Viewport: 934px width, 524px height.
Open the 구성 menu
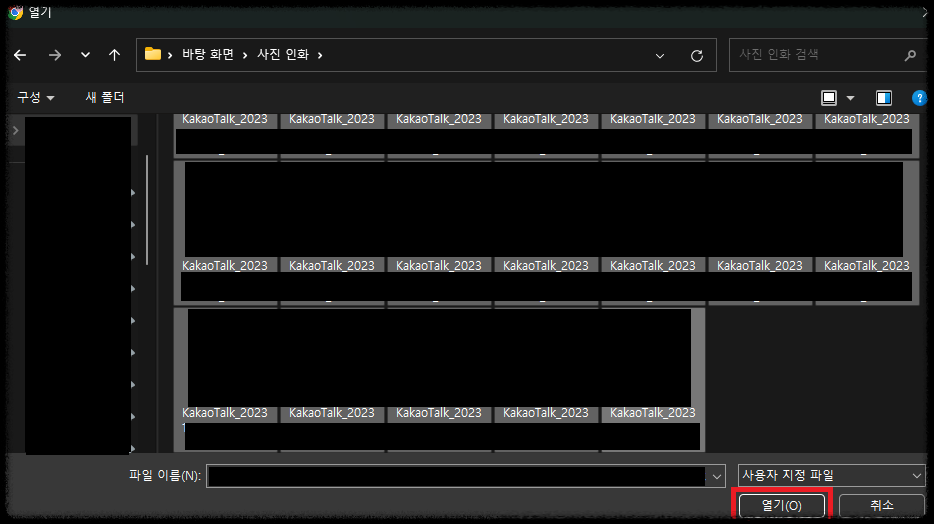[36, 97]
